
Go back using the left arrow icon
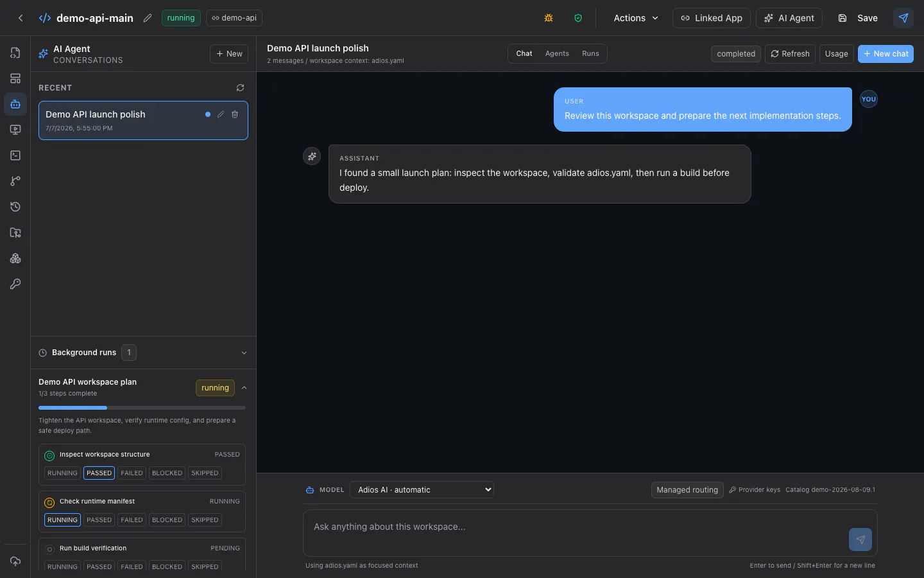(x=21, y=18)
